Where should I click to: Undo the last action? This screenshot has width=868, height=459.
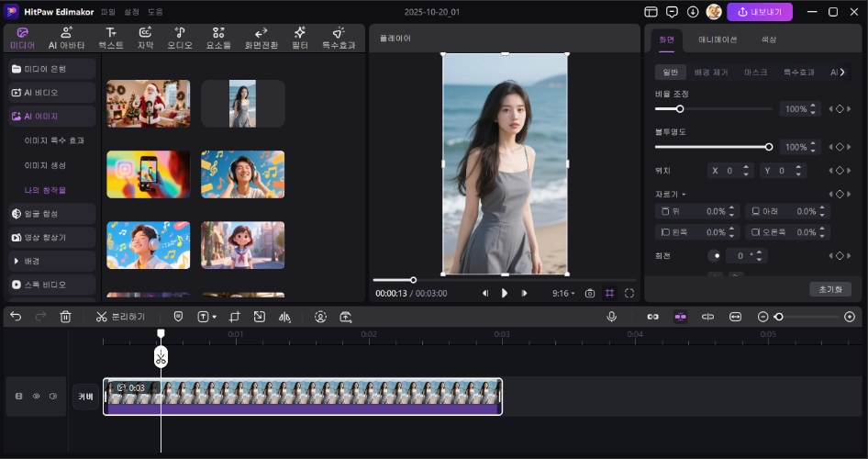point(16,317)
